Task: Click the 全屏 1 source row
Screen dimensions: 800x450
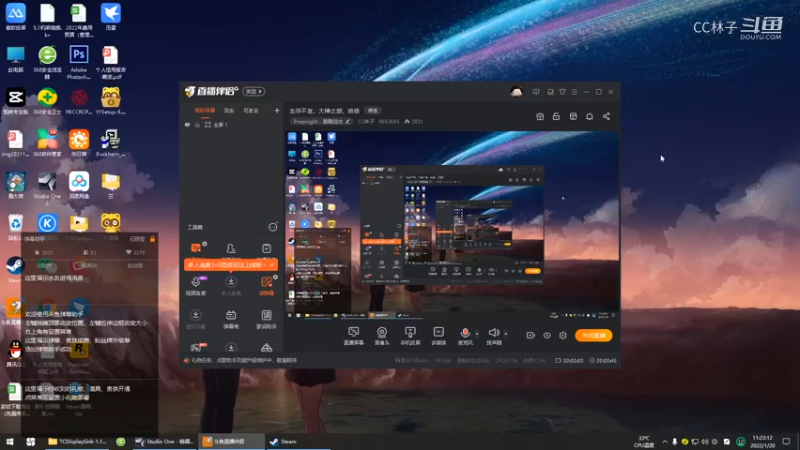Action: (231, 124)
